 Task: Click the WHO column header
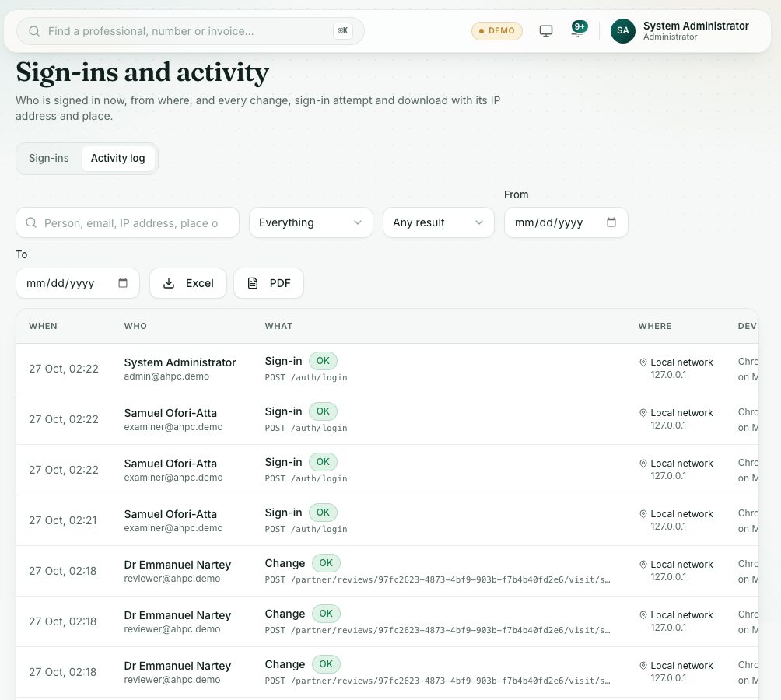point(135,326)
